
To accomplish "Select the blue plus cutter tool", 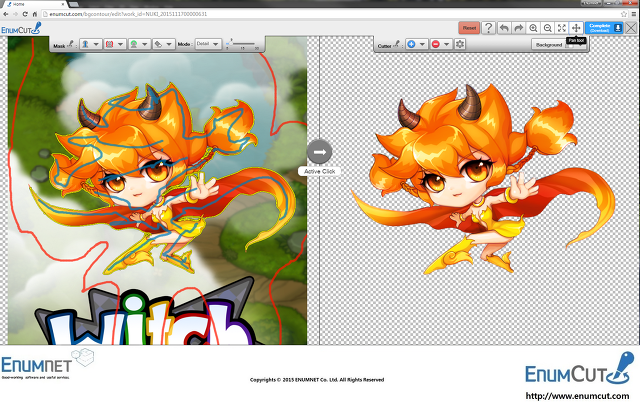I will [411, 44].
